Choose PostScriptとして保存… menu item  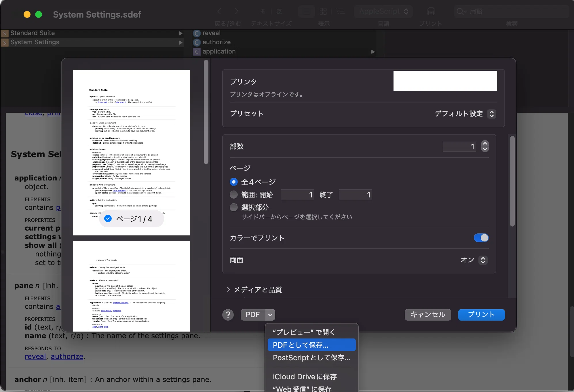tap(311, 357)
